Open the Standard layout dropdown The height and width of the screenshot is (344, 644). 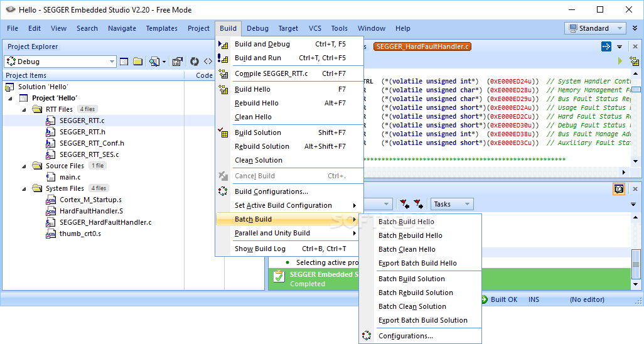point(596,28)
